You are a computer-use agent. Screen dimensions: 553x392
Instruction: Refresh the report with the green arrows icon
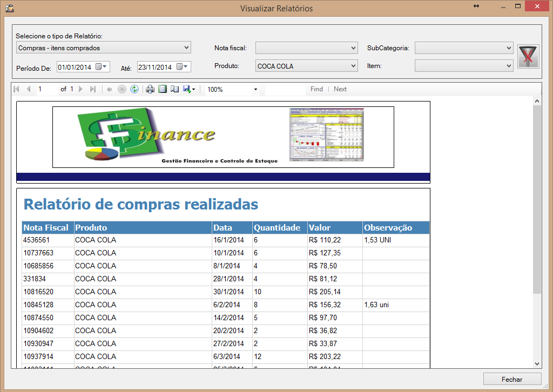click(134, 89)
